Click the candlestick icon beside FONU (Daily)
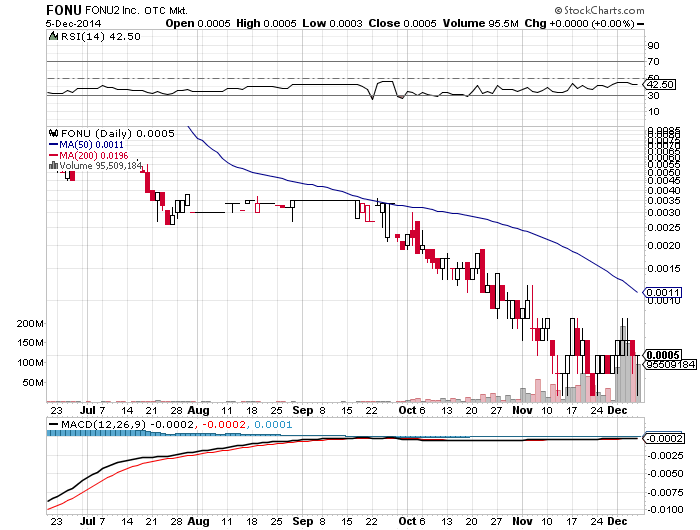Image resolution: width=700 pixels, height=530 pixels. [53, 133]
